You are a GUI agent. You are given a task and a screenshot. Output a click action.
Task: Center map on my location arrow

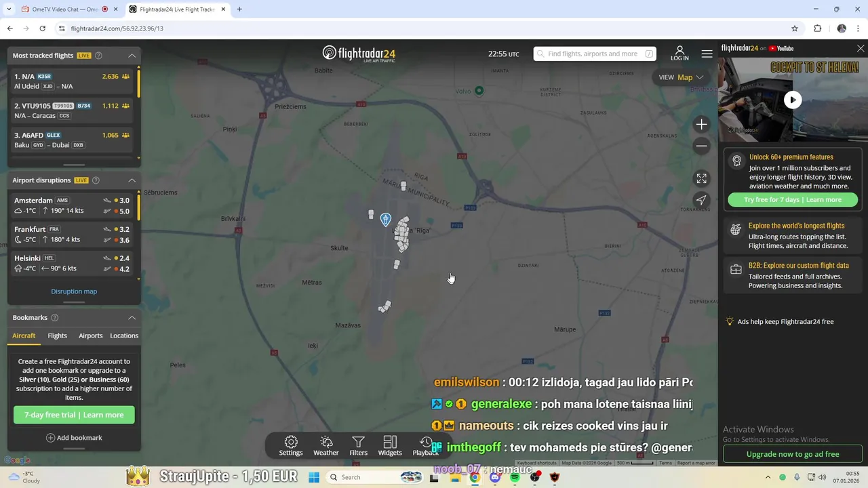point(701,200)
